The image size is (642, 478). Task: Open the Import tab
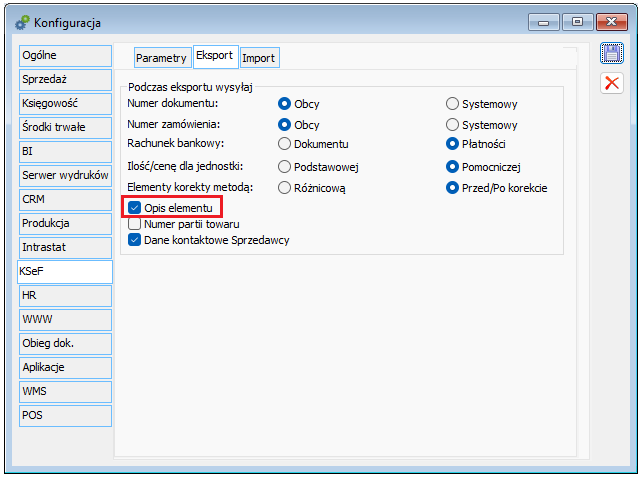click(x=258, y=58)
